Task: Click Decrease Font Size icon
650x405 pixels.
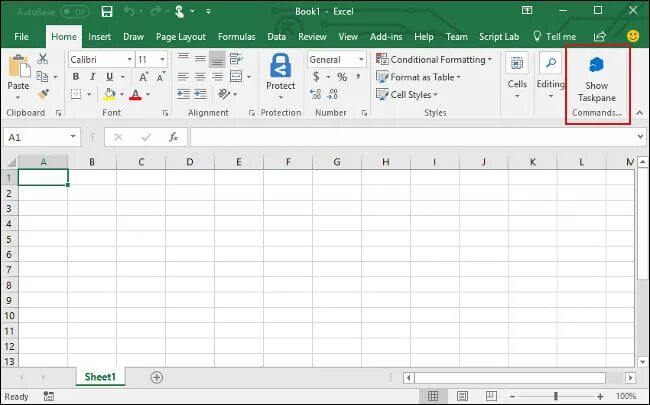Action: 161,77
